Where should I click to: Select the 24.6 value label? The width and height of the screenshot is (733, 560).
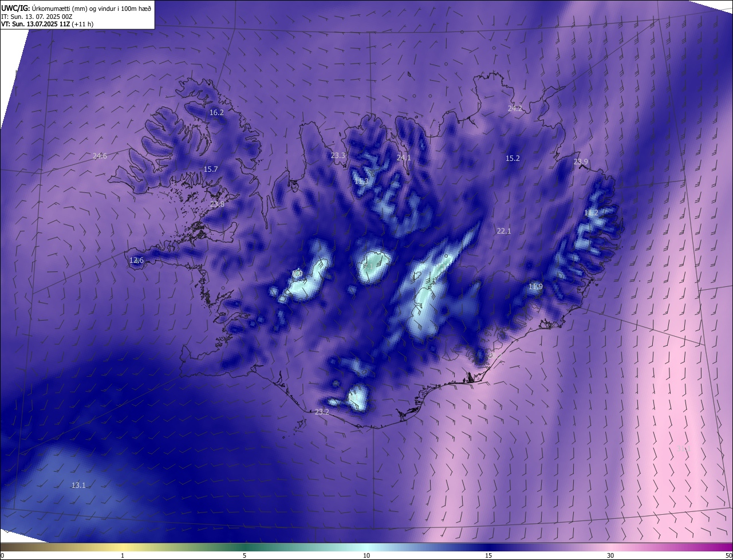pyautogui.click(x=100, y=156)
